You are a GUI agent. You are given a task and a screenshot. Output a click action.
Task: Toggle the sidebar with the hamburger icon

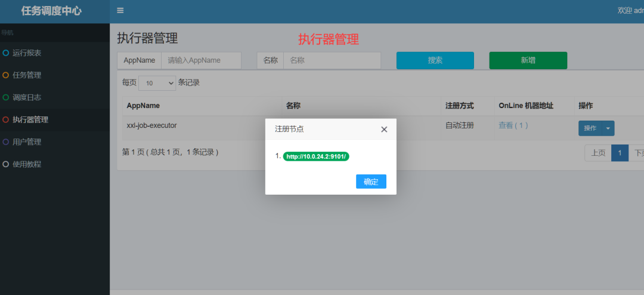click(120, 11)
